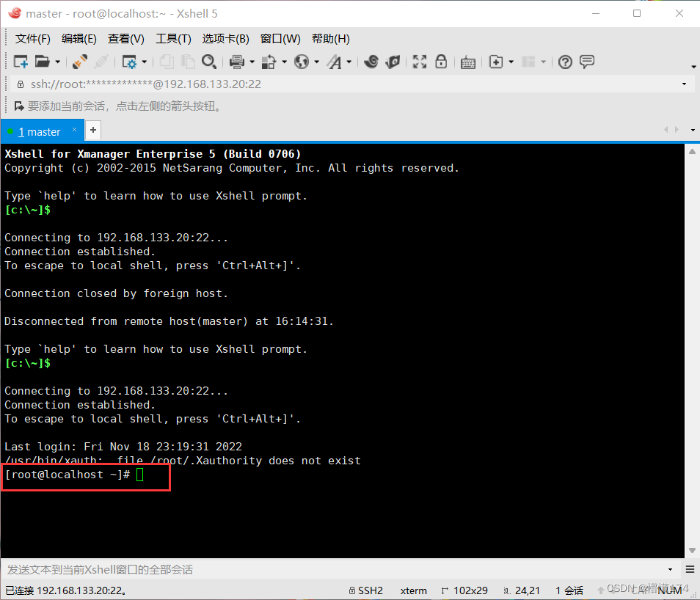The height and width of the screenshot is (600, 700).
Task: Click the help question mark icon
Action: pos(564,62)
